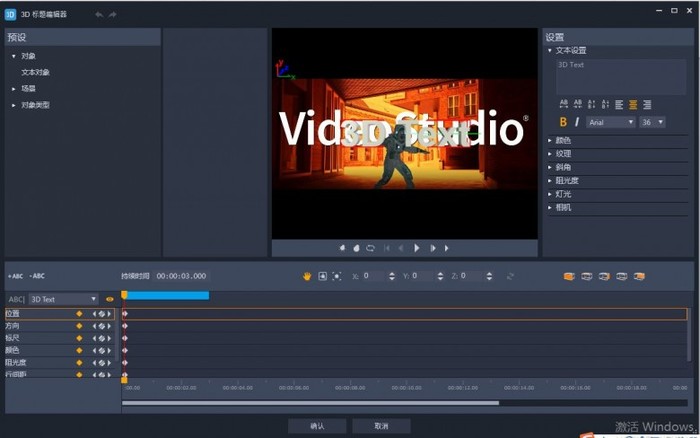Image resolution: width=700 pixels, height=438 pixels.
Task: Remove text object with -ABC
Action: (37, 276)
